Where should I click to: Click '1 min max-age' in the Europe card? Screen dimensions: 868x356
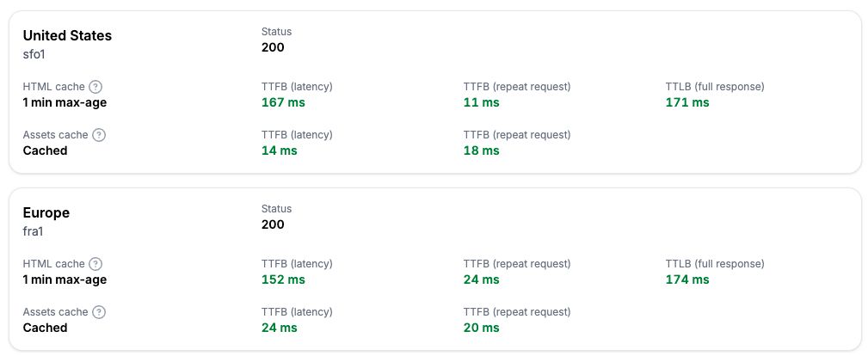pos(65,279)
